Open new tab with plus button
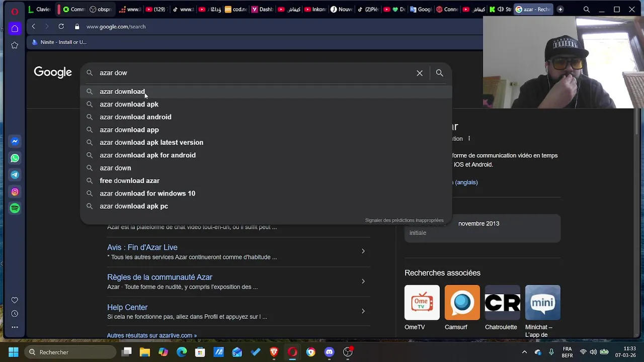The height and width of the screenshot is (362, 644). tap(560, 9)
